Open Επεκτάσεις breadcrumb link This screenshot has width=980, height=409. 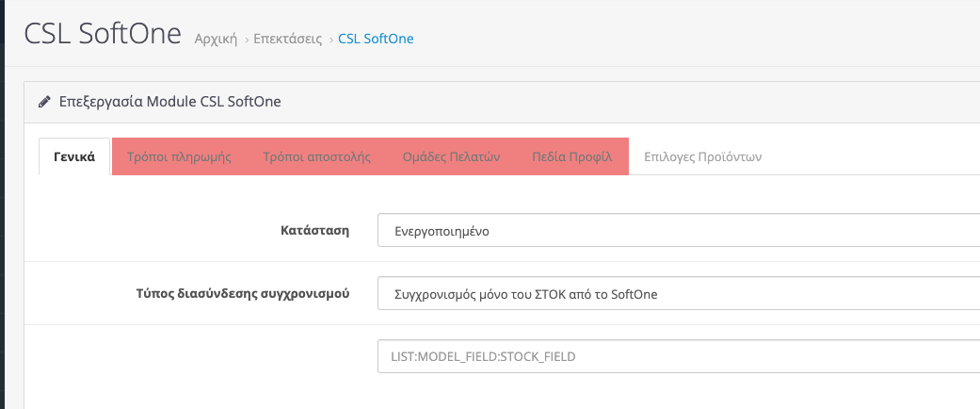tap(287, 39)
